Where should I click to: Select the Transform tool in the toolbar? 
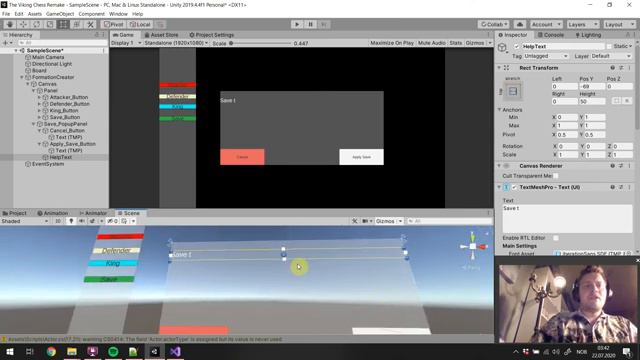pyautogui.click(x=77, y=24)
